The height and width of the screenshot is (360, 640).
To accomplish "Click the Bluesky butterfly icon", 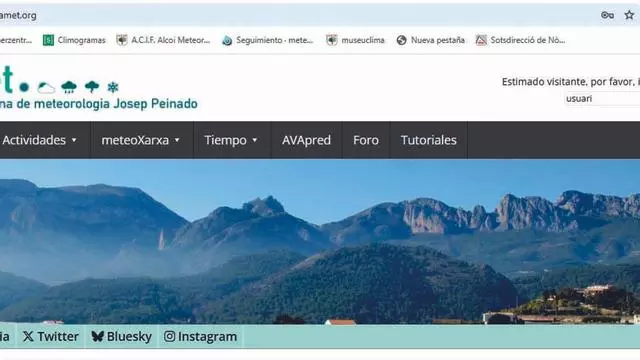I will point(98,336).
